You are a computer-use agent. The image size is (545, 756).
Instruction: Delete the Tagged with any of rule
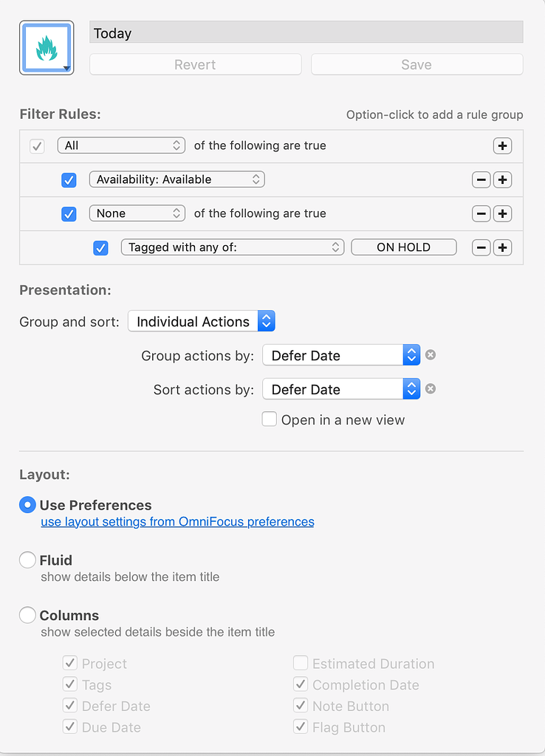point(481,247)
